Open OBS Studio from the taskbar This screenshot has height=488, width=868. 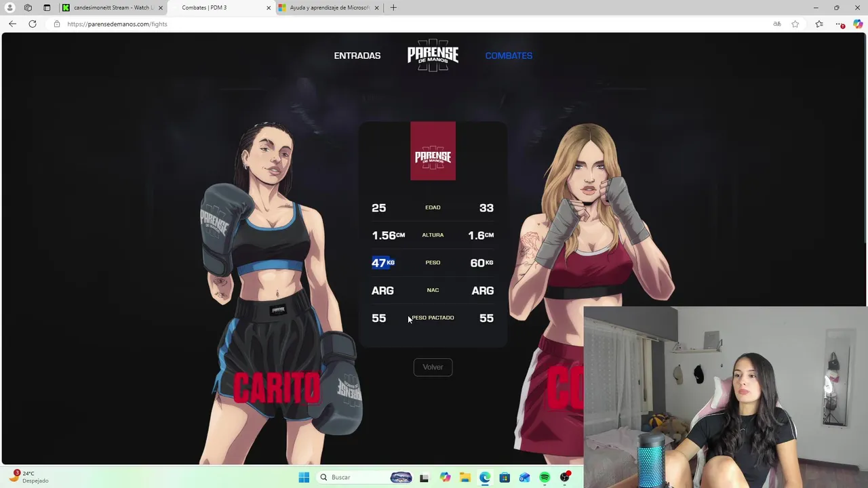tap(564, 477)
